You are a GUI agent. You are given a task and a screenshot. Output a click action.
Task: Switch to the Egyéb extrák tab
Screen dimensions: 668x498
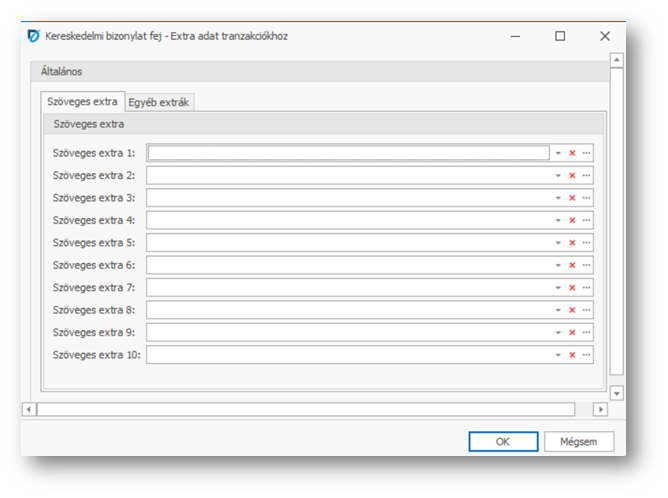(161, 102)
